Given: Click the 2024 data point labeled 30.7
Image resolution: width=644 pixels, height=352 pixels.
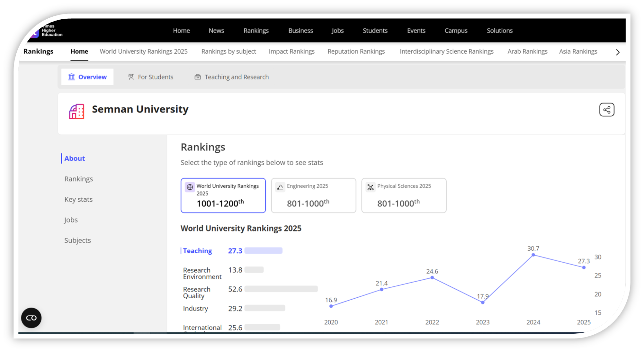Looking at the screenshot, I should coord(533,255).
